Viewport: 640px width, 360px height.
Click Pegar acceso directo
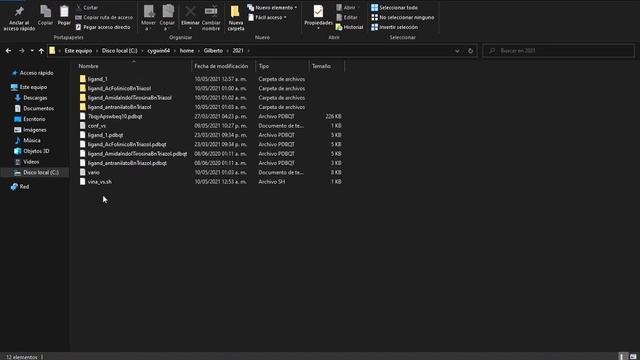(x=103, y=27)
